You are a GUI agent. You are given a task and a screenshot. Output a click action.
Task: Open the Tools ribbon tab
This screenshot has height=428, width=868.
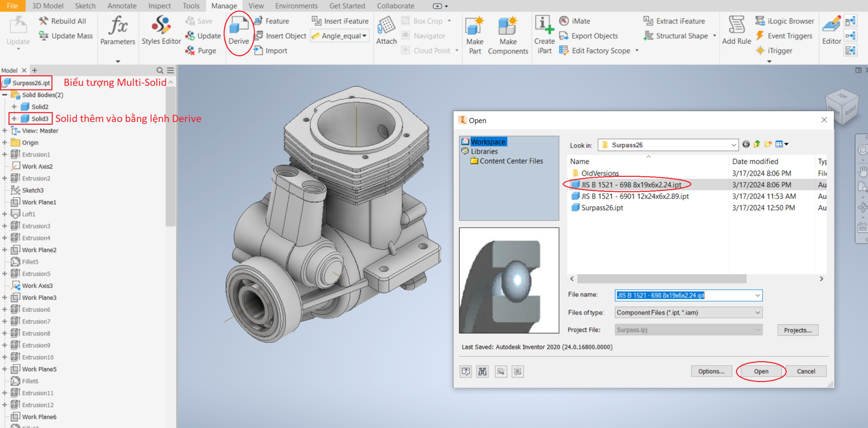pos(191,6)
